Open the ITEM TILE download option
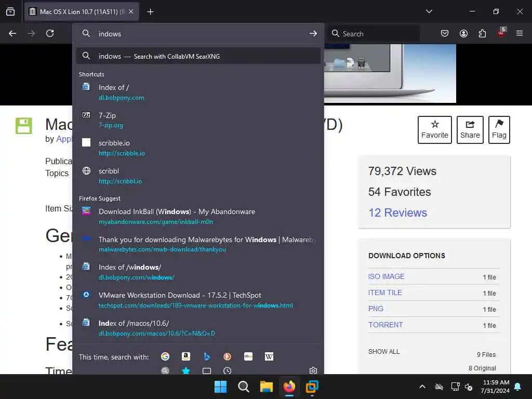Screen dimensions: 532x399 click(x=385, y=292)
